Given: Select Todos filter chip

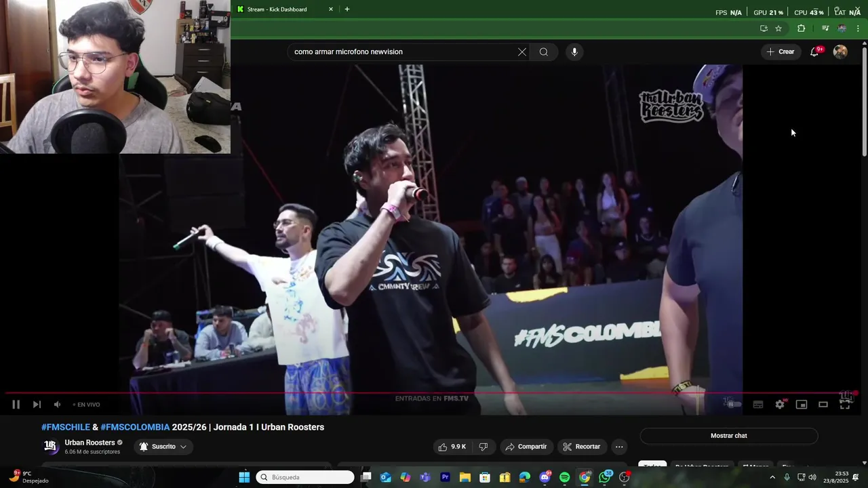Looking at the screenshot, I should pyautogui.click(x=652, y=466).
